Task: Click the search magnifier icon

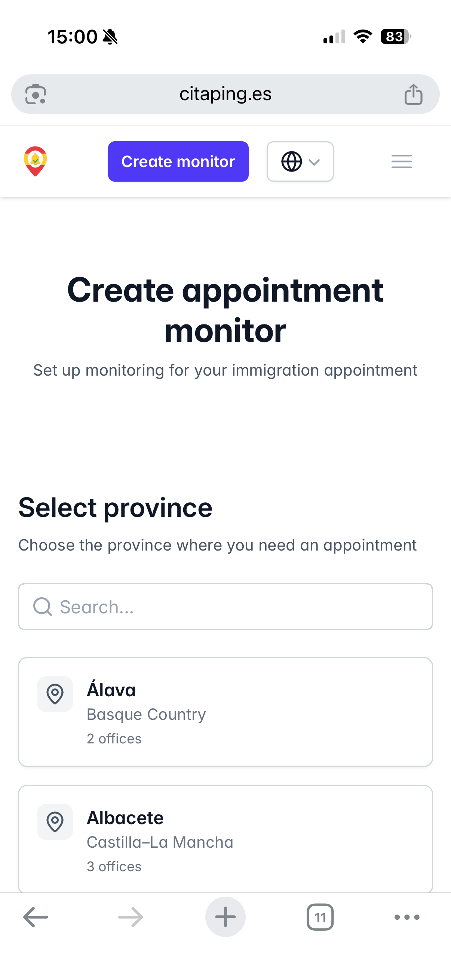Action: [x=42, y=607]
